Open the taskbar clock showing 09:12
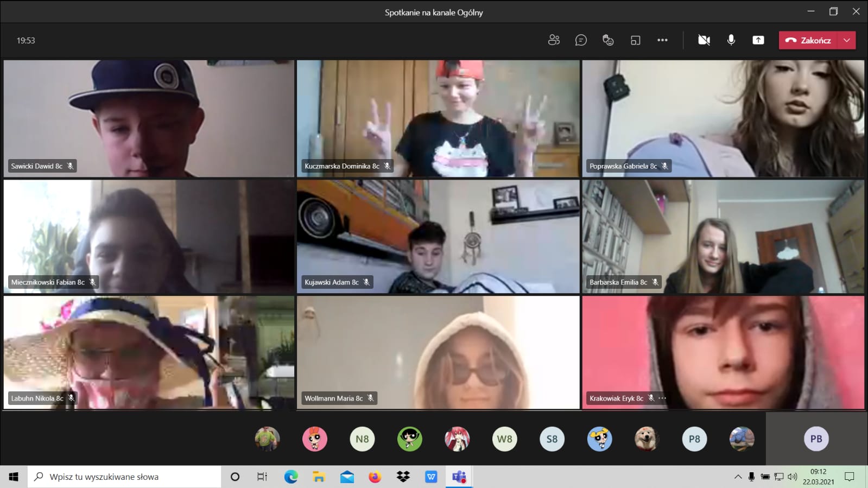The height and width of the screenshot is (488, 868). pyautogui.click(x=818, y=477)
